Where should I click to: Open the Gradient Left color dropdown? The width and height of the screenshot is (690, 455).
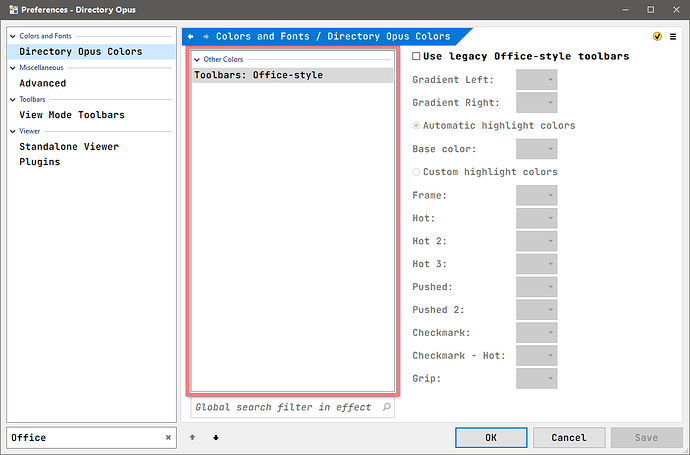coord(536,80)
